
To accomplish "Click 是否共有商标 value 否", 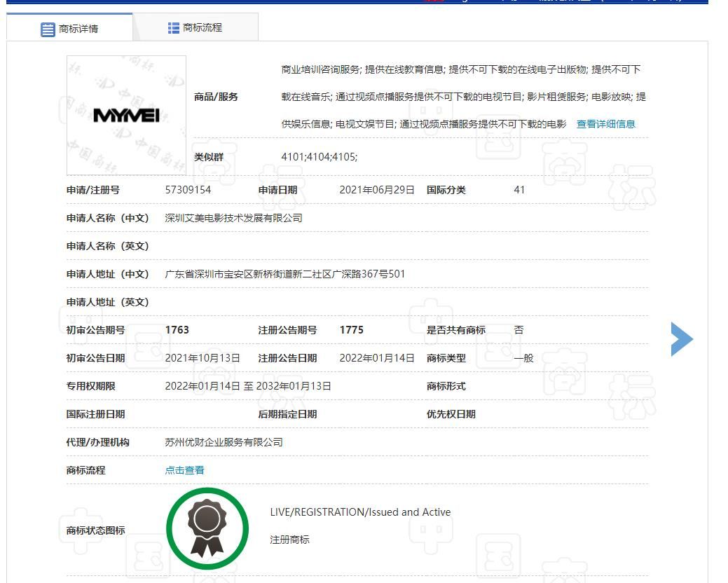I will click(x=517, y=329).
